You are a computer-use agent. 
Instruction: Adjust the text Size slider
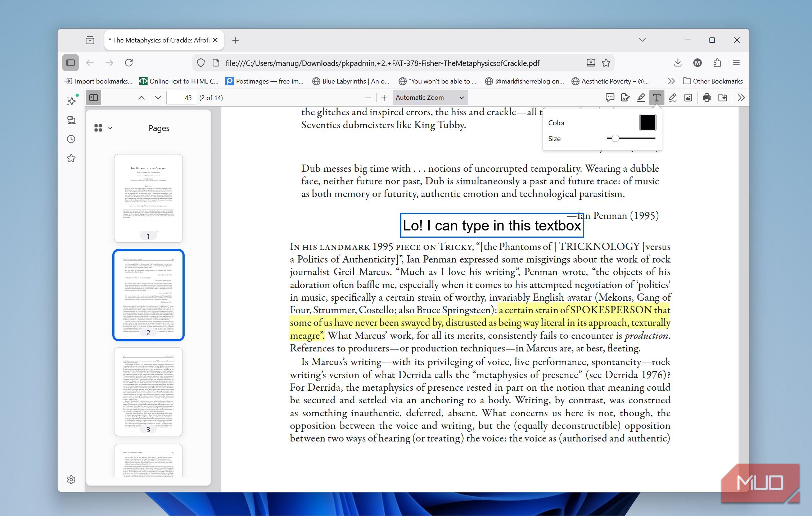click(x=631, y=138)
